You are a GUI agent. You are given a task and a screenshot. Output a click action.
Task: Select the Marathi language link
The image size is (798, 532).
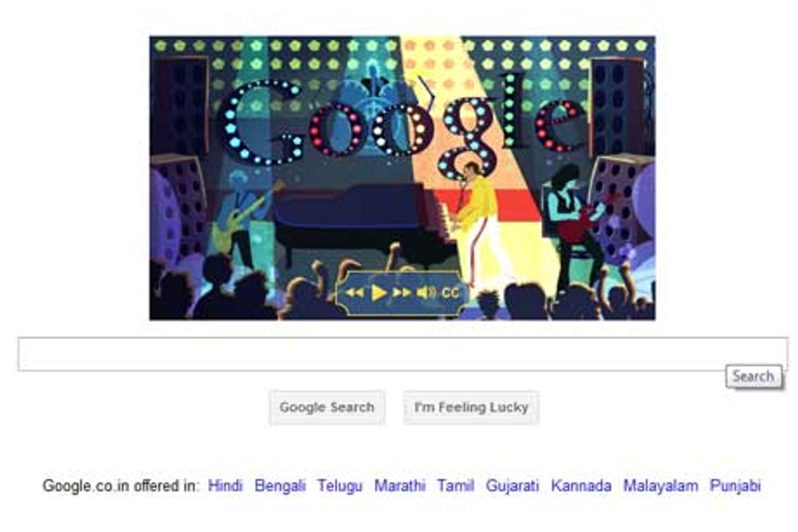coord(399,485)
